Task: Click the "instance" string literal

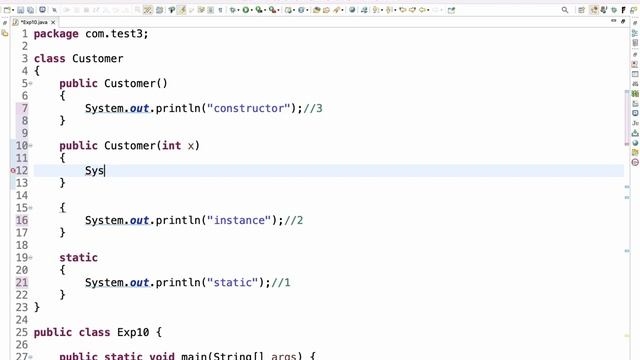Action: pos(239,220)
